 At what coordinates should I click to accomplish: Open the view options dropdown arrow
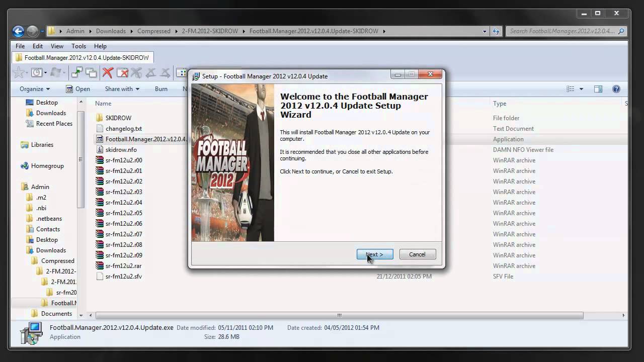click(x=581, y=89)
